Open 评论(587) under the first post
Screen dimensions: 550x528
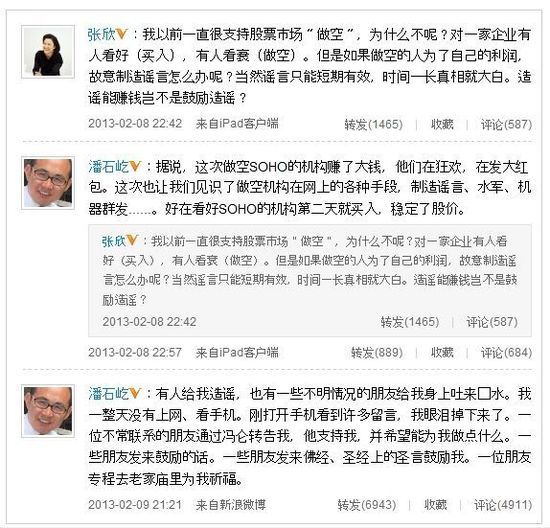pyautogui.click(x=506, y=124)
